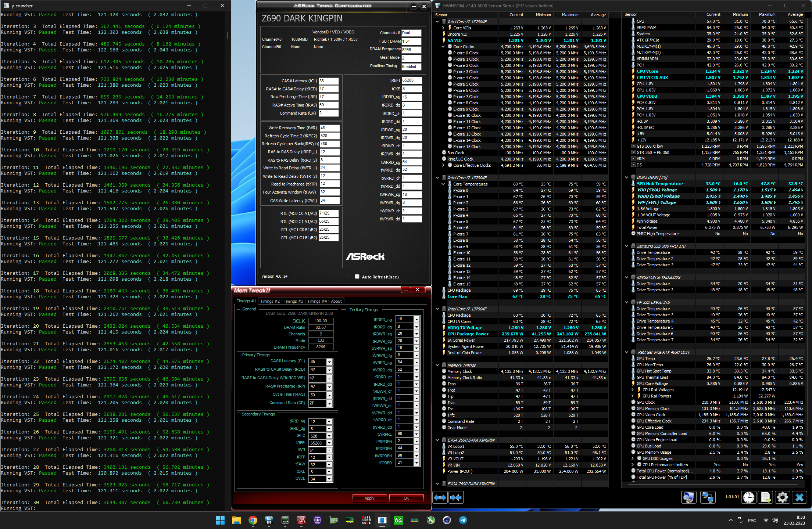The image size is (812, 529).
Task: Open the CAS# Latency (CL) dropdown
Action: (329, 362)
